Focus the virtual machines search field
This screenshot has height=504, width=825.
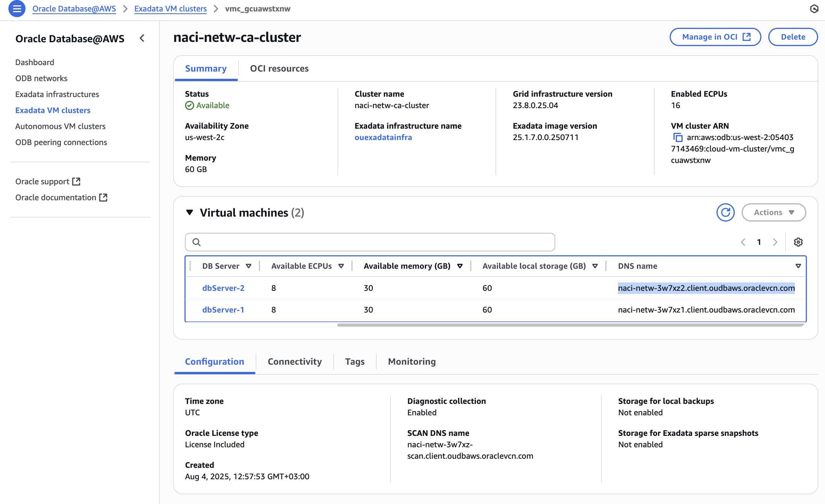tap(370, 242)
